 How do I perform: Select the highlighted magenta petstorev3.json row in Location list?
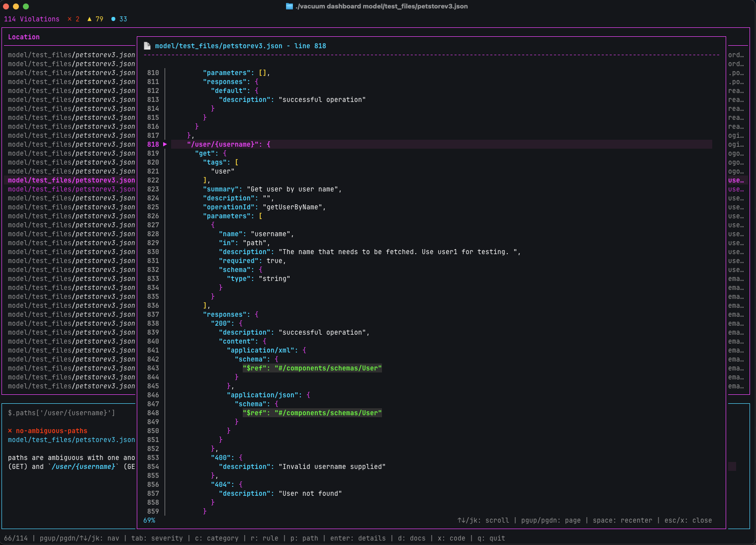tap(70, 180)
